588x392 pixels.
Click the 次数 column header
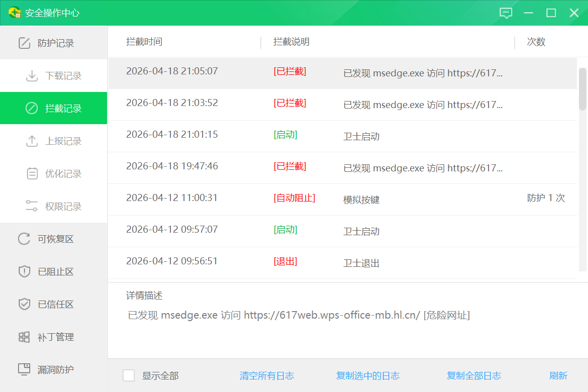[x=536, y=42]
